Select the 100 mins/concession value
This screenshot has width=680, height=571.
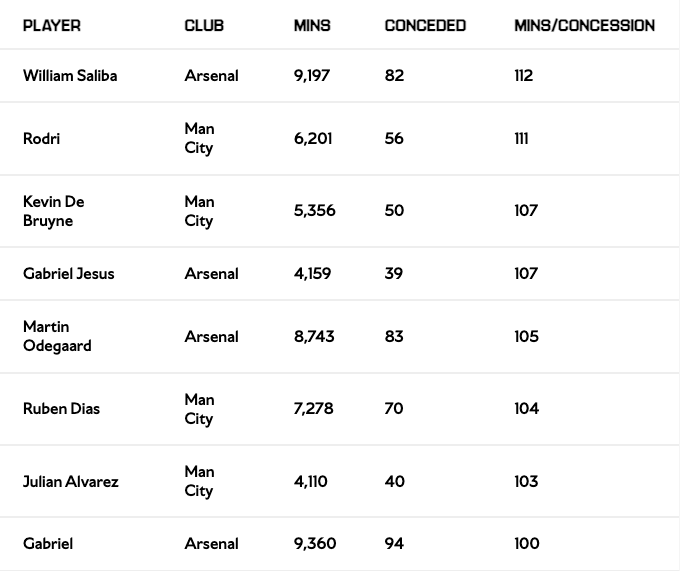pos(527,544)
